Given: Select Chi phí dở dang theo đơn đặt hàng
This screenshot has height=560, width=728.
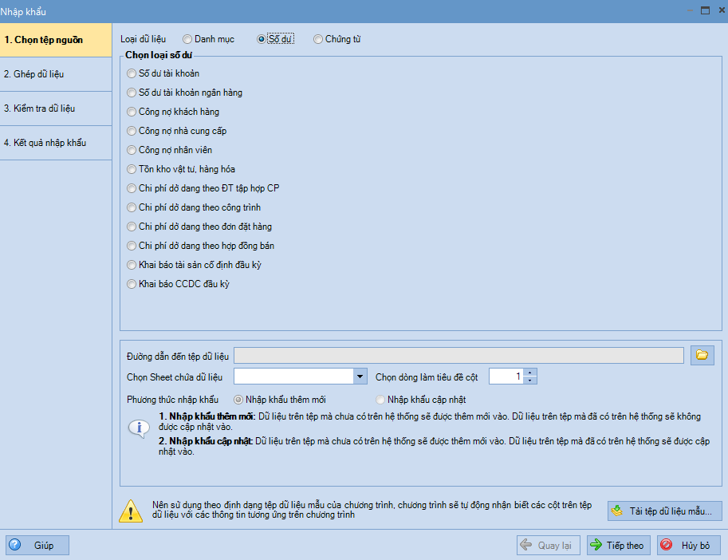Looking at the screenshot, I should 199,227.
